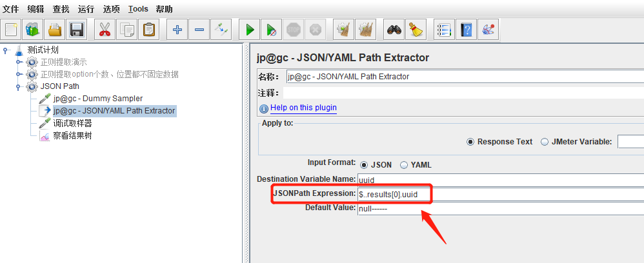
Task: Expand all nodes with plus icon
Action: click(177, 30)
